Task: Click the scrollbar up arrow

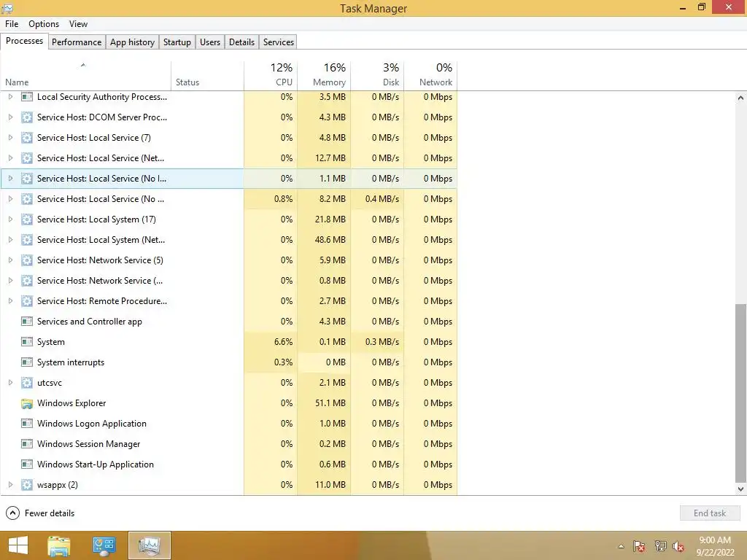Action: click(x=740, y=98)
